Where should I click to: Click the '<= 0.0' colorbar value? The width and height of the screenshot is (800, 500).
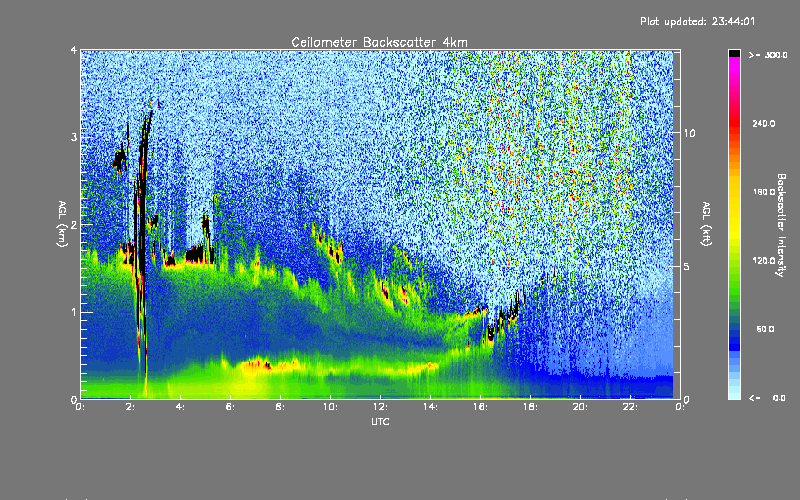[767, 398]
